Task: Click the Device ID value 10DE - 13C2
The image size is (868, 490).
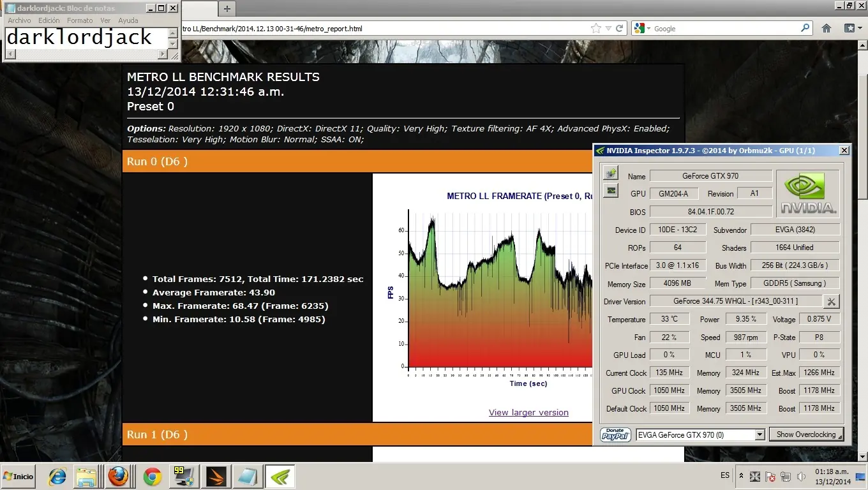Action: coord(677,230)
